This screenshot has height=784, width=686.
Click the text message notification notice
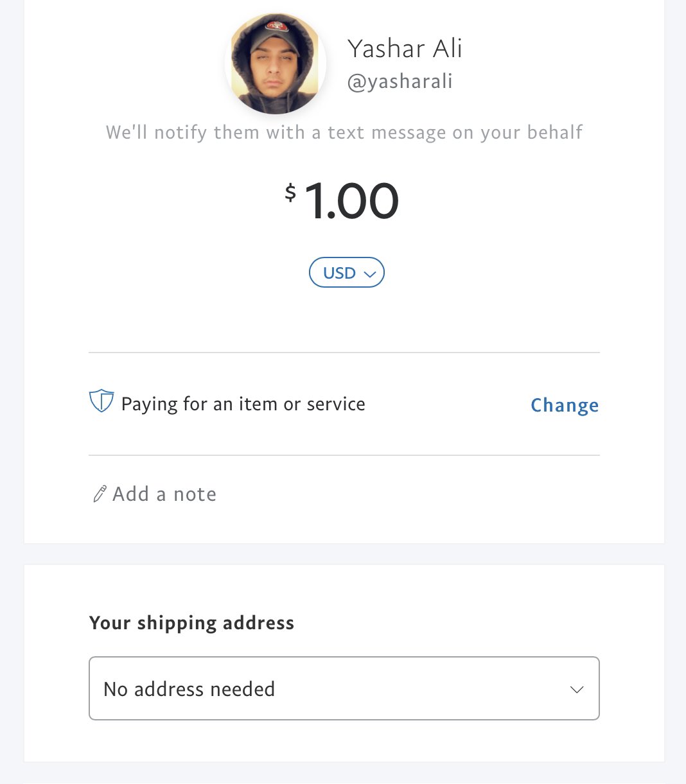[x=344, y=132]
